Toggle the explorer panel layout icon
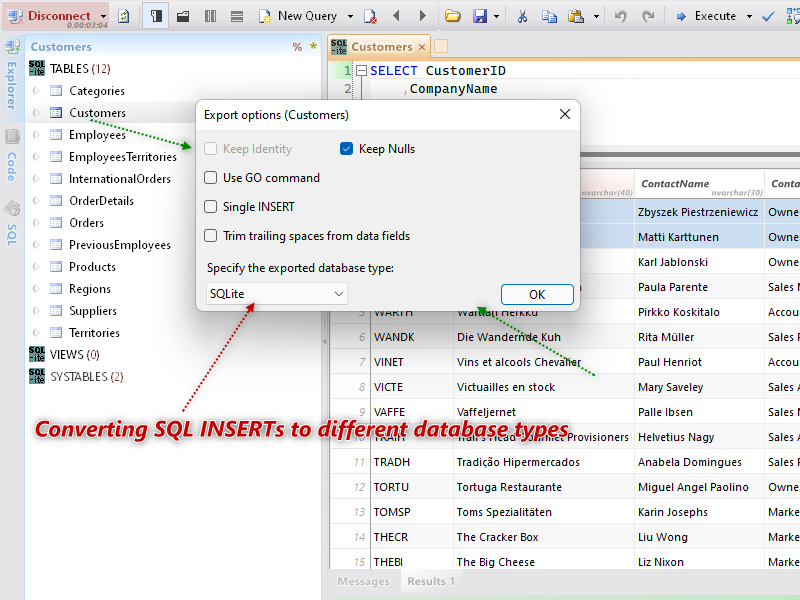Viewport: 800px width, 600px height. [156, 16]
